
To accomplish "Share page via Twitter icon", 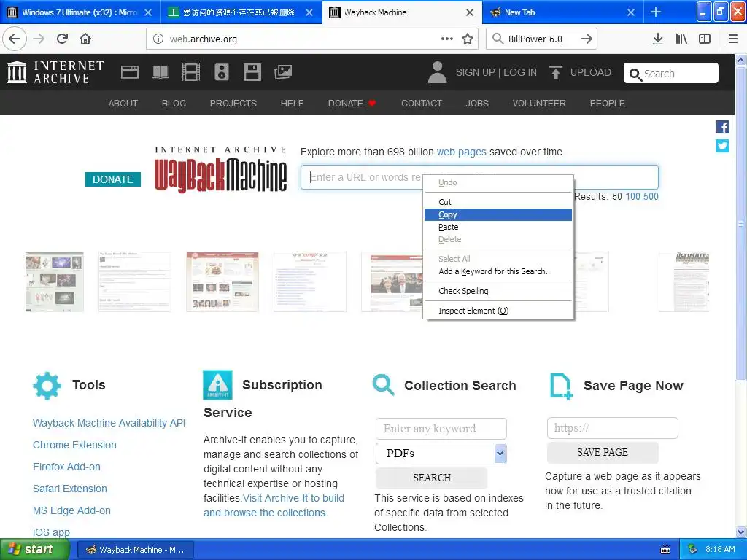I will [x=722, y=145].
